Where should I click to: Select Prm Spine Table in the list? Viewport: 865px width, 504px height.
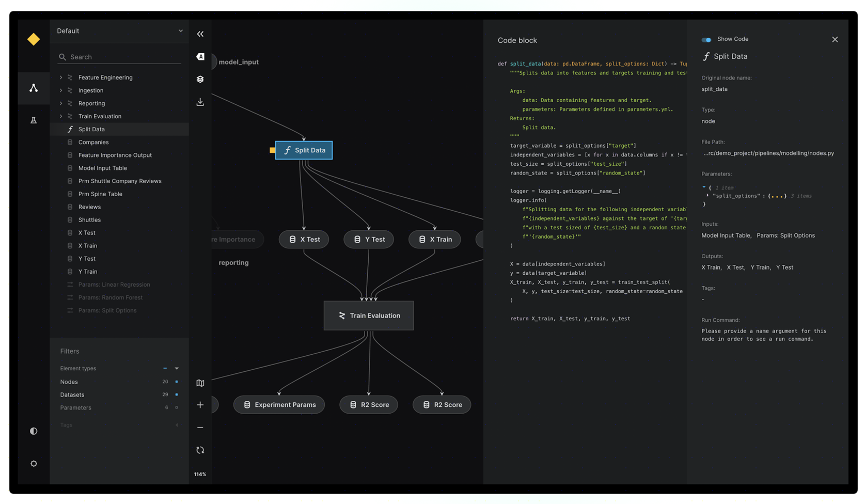(100, 194)
